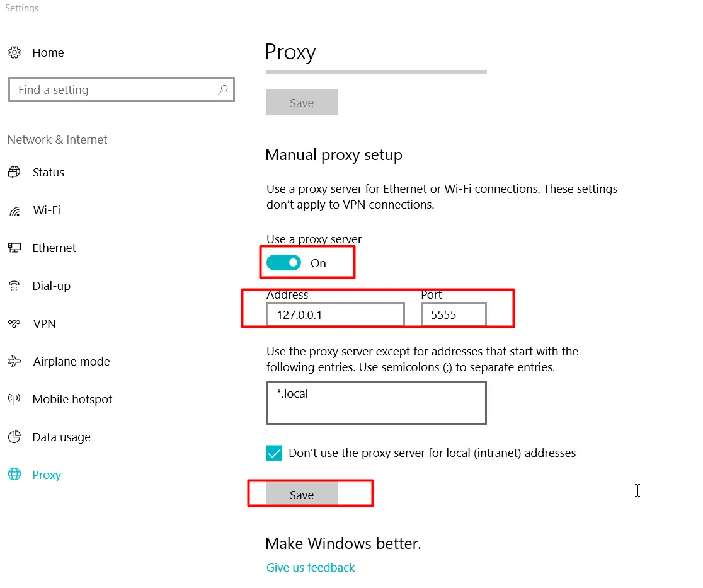Open the Proxy settings page

point(47,475)
